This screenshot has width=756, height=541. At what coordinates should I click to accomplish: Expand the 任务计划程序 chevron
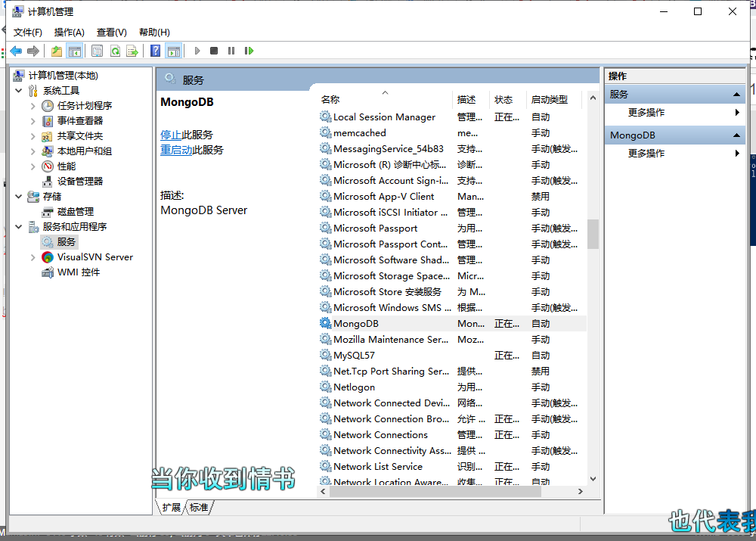pyautogui.click(x=33, y=106)
